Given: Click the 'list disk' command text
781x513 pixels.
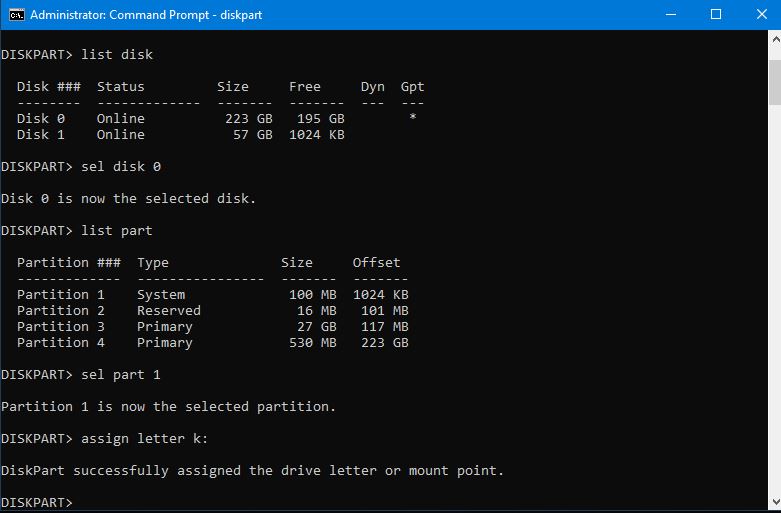Looking at the screenshot, I should point(117,54).
